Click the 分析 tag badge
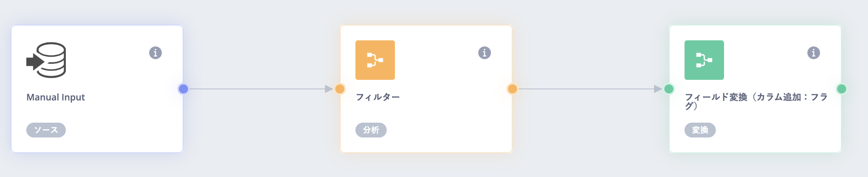This screenshot has width=868, height=177. point(371,130)
